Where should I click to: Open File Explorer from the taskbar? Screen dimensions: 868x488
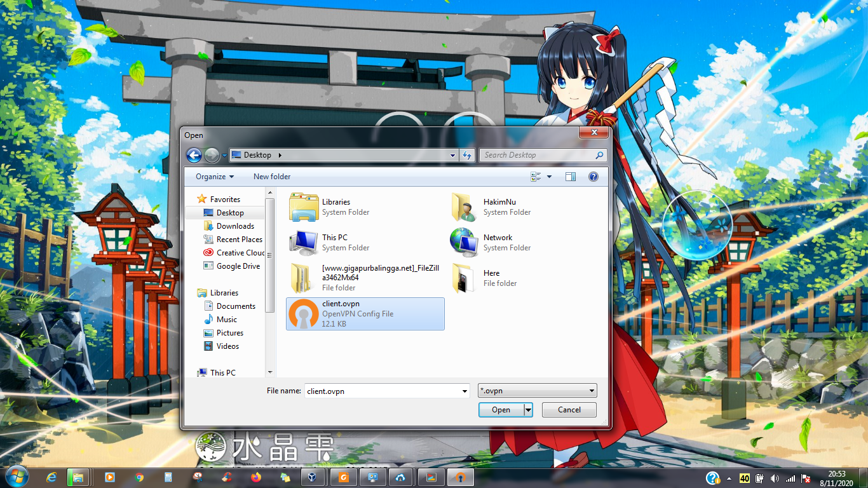pos(78,477)
